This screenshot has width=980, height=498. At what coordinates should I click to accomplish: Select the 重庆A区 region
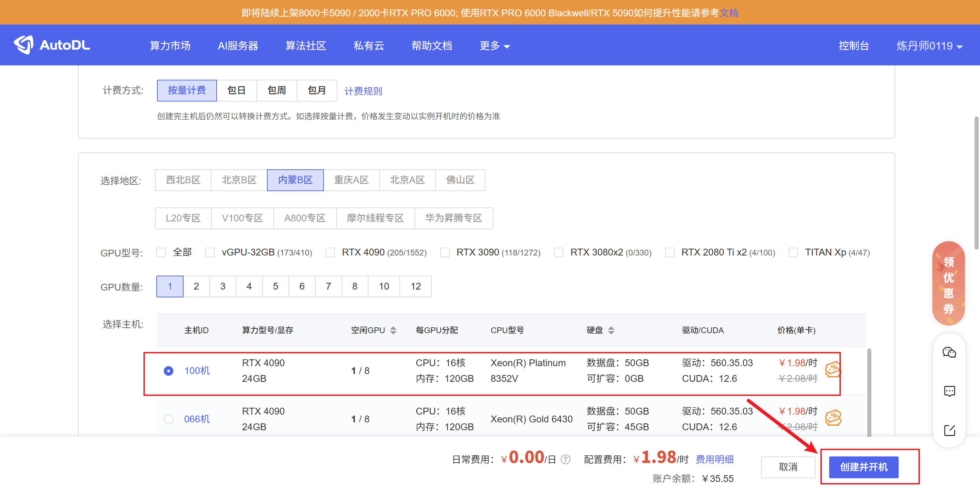(351, 180)
